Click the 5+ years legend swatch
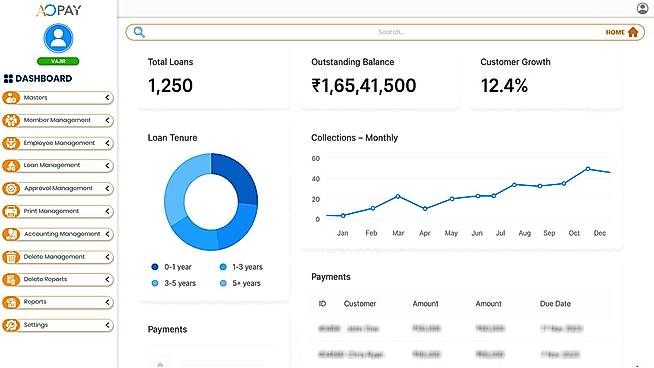Viewport: 654px width, 368px height. pyautogui.click(x=223, y=283)
